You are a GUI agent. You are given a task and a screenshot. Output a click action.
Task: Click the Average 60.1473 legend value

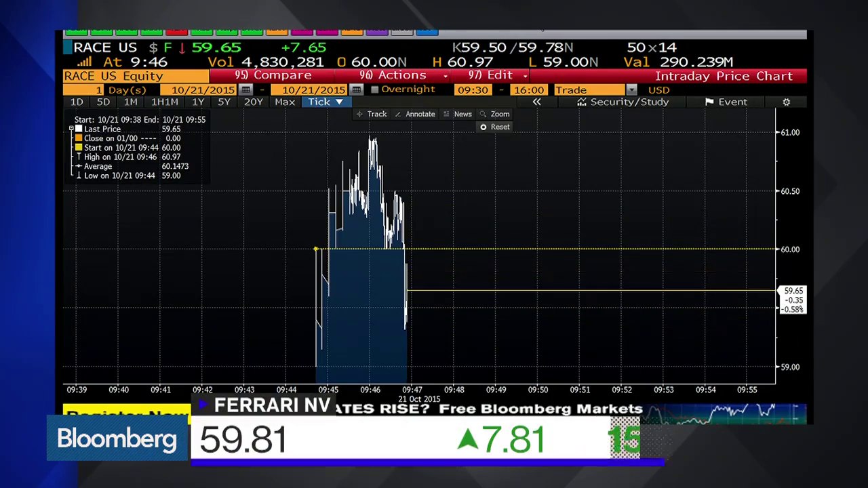click(x=175, y=166)
